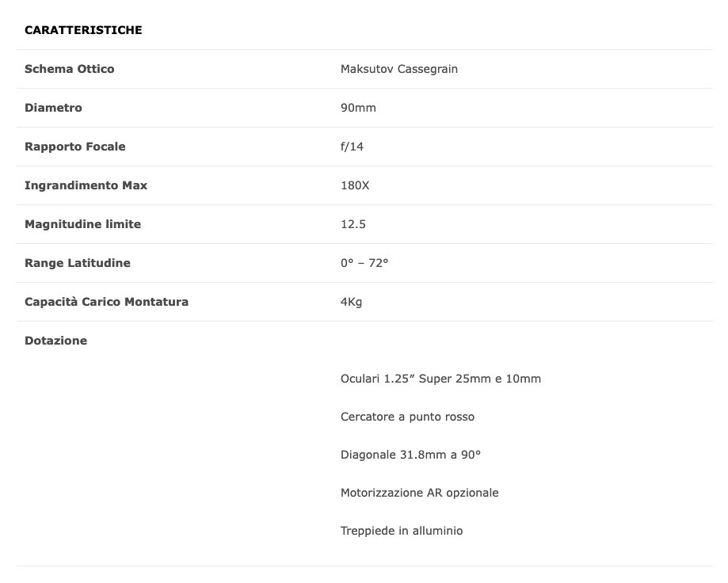The image size is (728, 583).
Task: Click the Ingrandimento Max label
Action: 86,185
